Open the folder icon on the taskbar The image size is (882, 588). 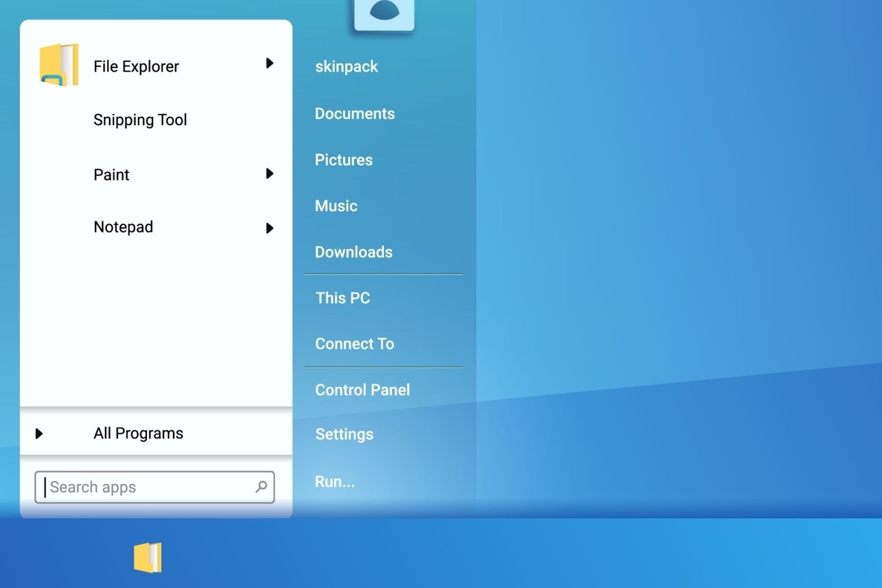point(148,557)
